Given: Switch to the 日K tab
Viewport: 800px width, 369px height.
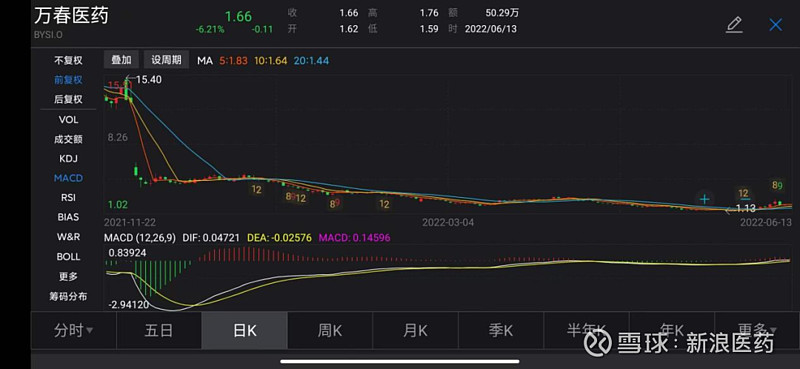Looking at the screenshot, I should [245, 330].
